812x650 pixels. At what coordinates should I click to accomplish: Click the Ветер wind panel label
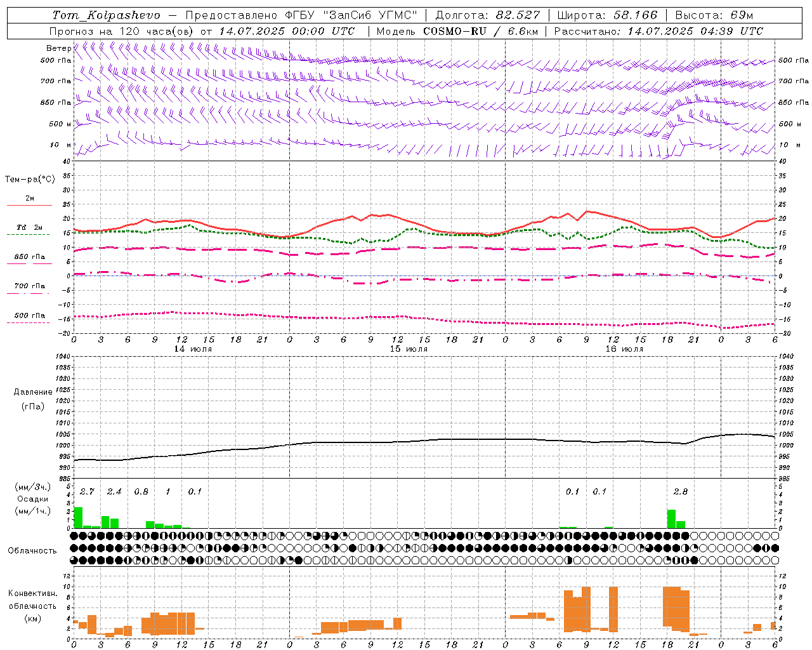click(x=58, y=48)
